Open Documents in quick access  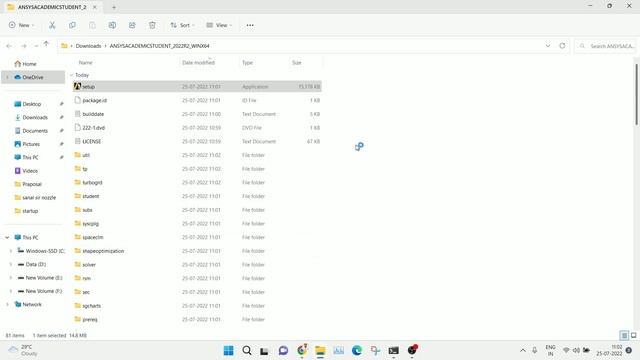click(x=35, y=131)
